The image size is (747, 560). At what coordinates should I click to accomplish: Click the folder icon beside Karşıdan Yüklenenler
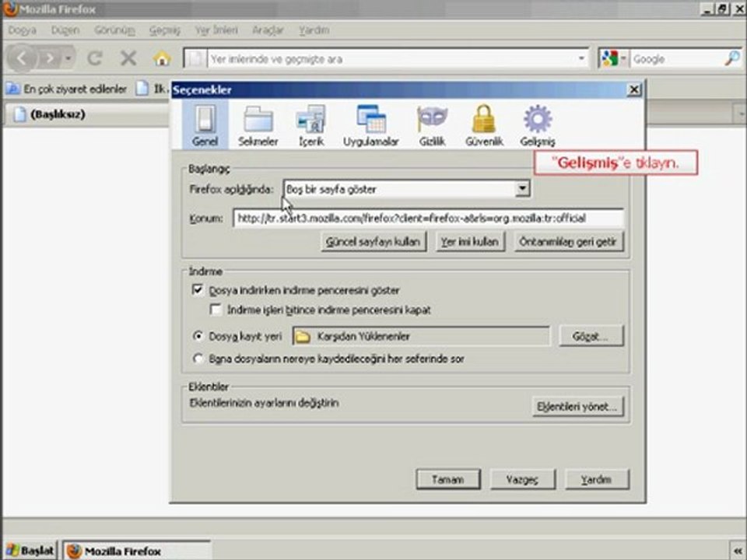[303, 337]
